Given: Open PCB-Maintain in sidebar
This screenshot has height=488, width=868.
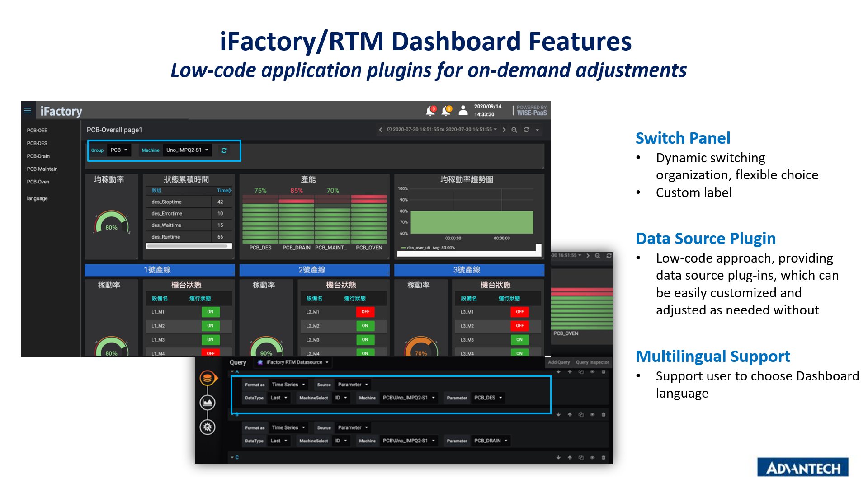Looking at the screenshot, I should [42, 169].
